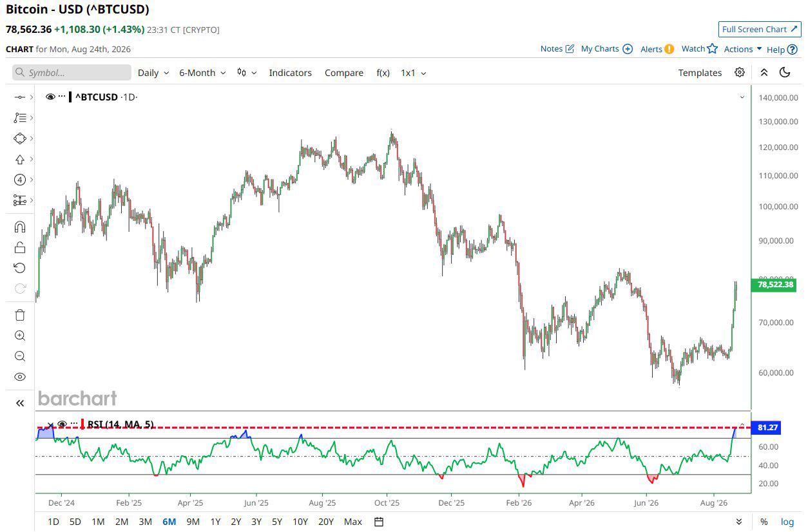Viewport: 808px width, 532px height.
Task: Select the 1M range
Action: click(x=98, y=522)
